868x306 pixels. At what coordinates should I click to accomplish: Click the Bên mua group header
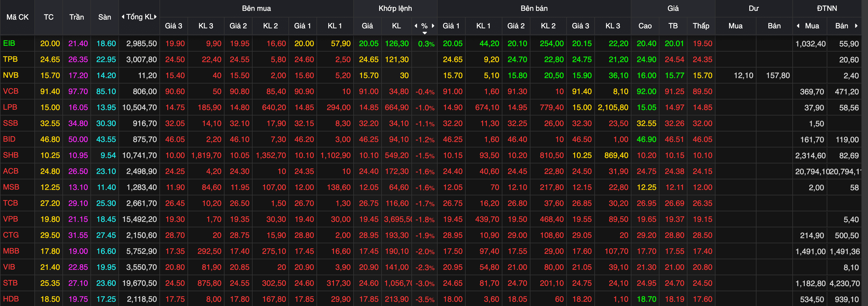pos(256,8)
